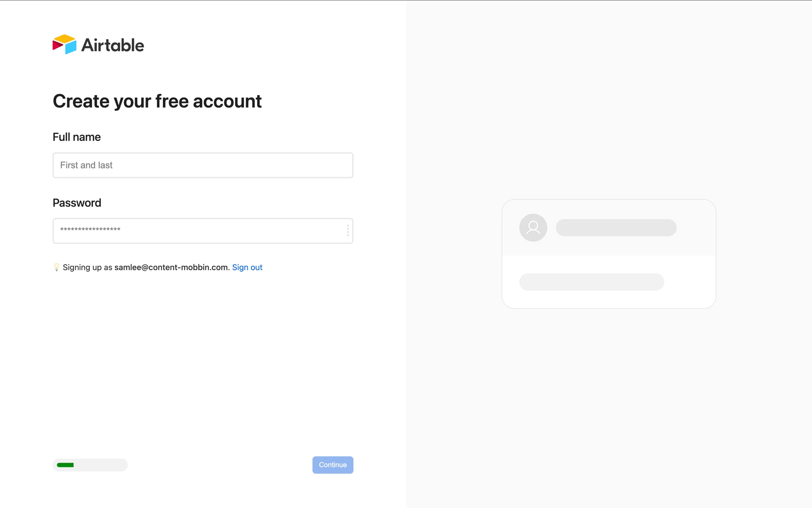
Task: Click the Full name label
Action: (x=77, y=137)
